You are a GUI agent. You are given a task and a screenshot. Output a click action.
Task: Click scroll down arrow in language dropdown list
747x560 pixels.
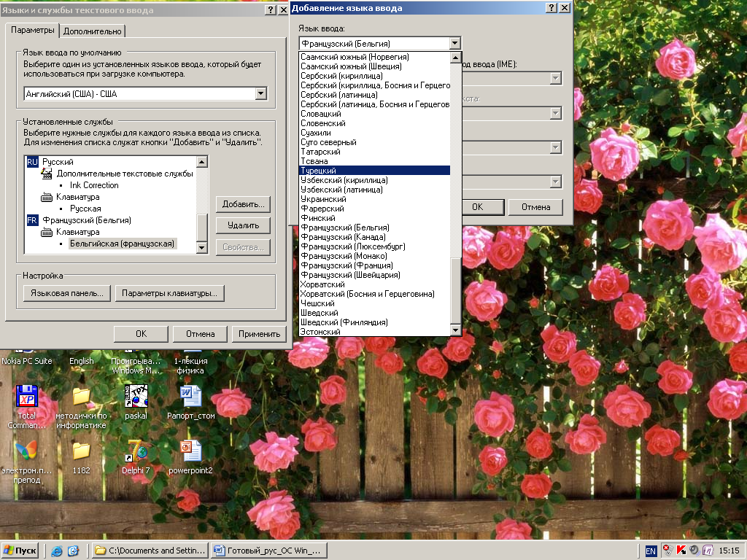click(x=455, y=330)
